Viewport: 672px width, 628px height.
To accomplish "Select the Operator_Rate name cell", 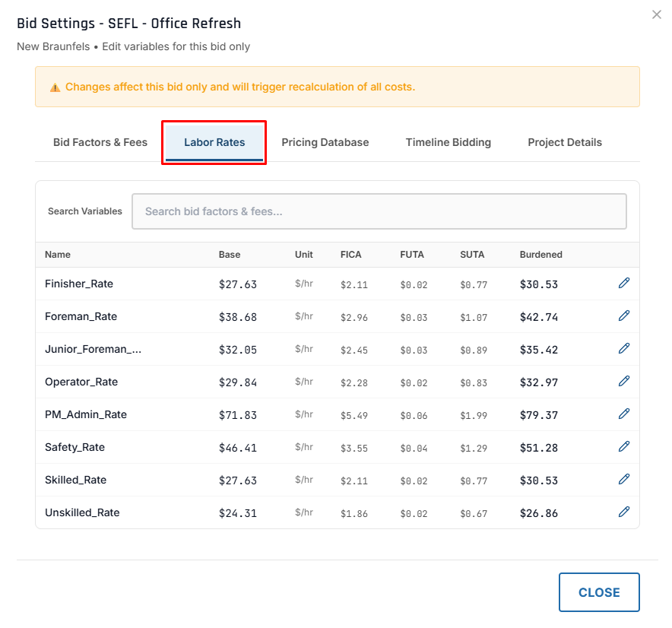I will click(81, 382).
